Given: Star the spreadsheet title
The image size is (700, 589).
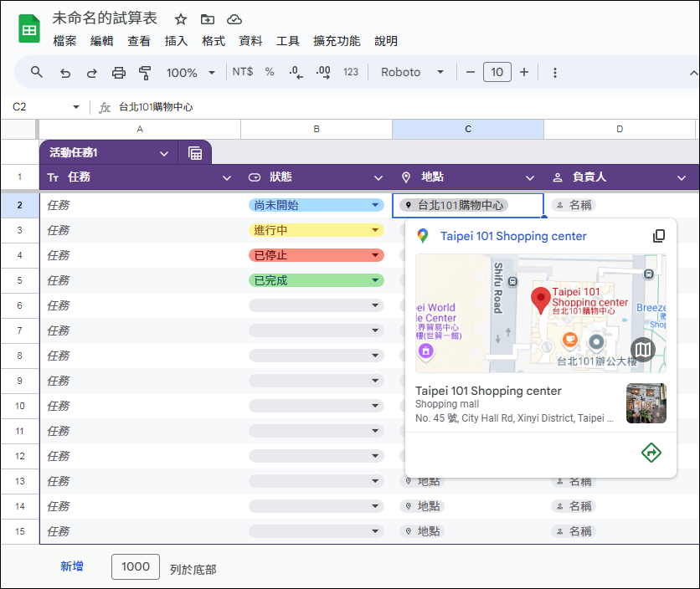Looking at the screenshot, I should pos(180,19).
